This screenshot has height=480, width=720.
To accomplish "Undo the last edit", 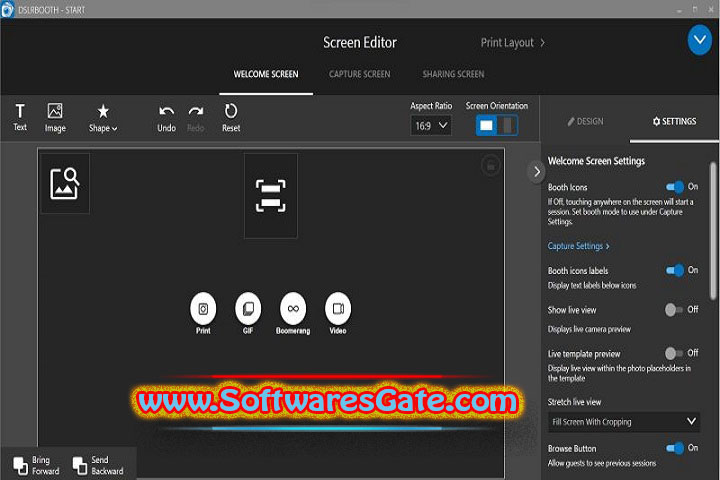I will 166,119.
